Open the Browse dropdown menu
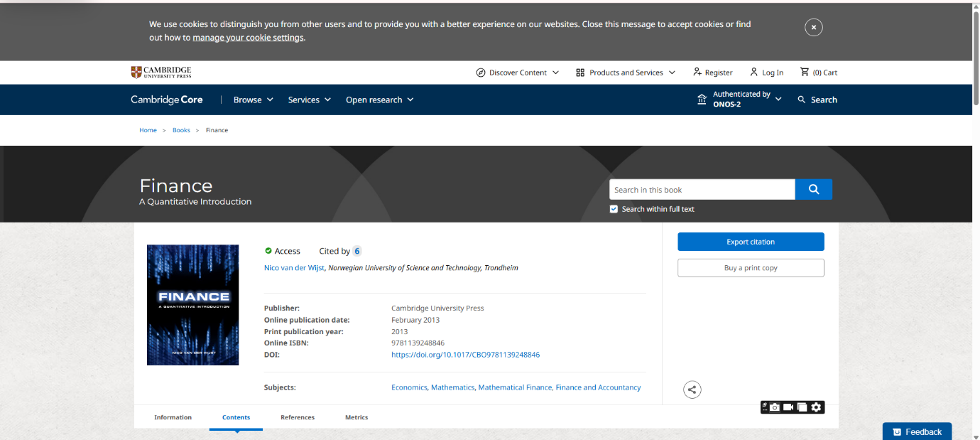980x440 pixels. click(253, 100)
